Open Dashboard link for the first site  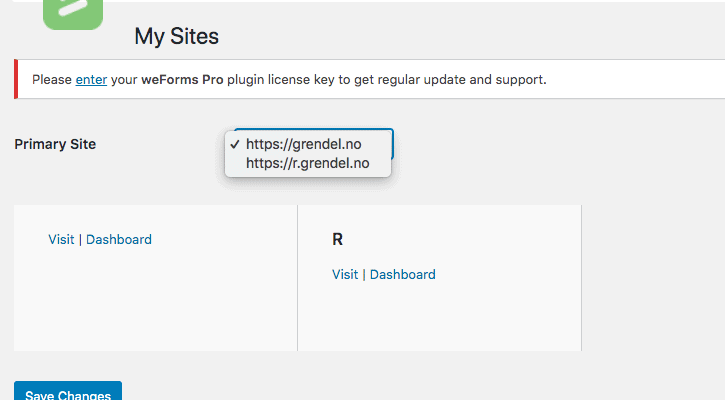click(x=119, y=239)
